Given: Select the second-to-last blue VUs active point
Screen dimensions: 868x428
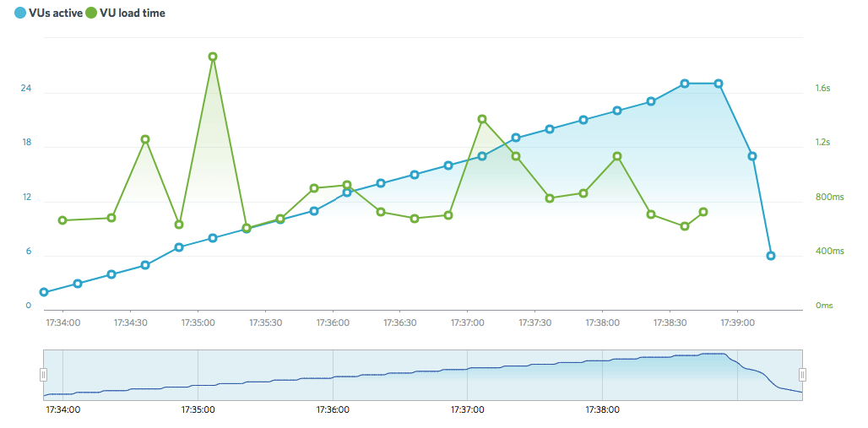Looking at the screenshot, I should click(752, 156).
